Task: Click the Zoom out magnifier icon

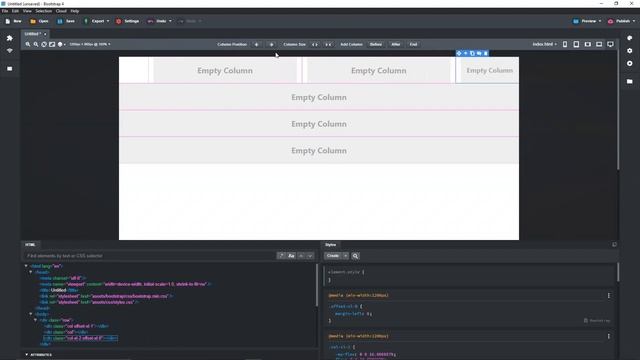Action: [36, 44]
